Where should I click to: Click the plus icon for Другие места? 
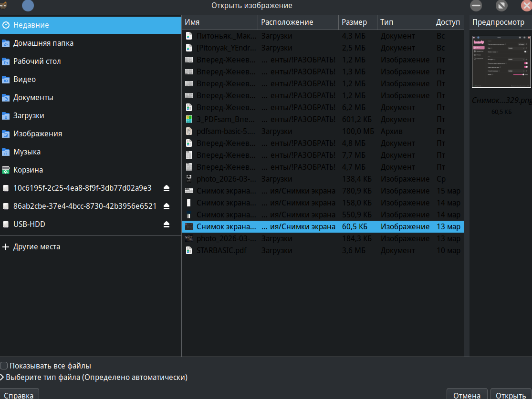tap(6, 247)
